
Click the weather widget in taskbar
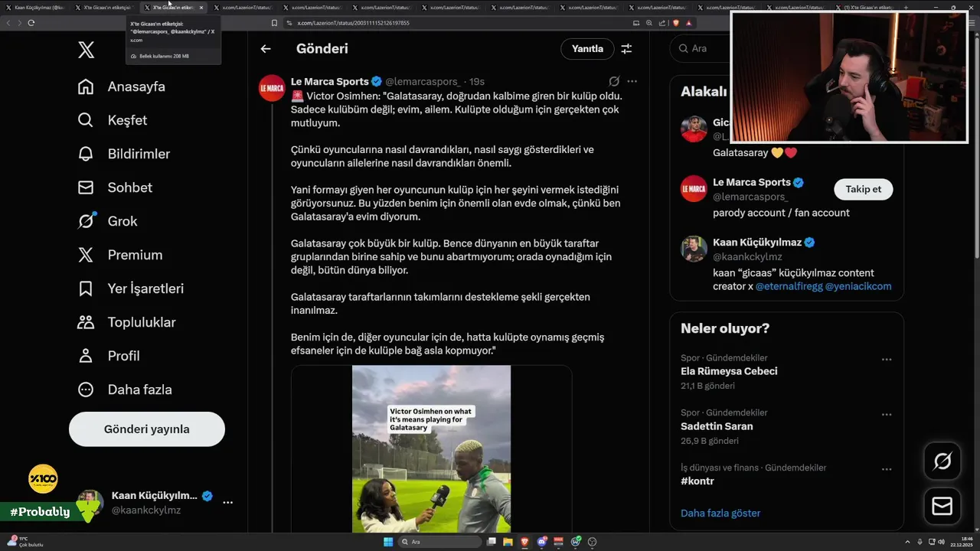click(24, 542)
